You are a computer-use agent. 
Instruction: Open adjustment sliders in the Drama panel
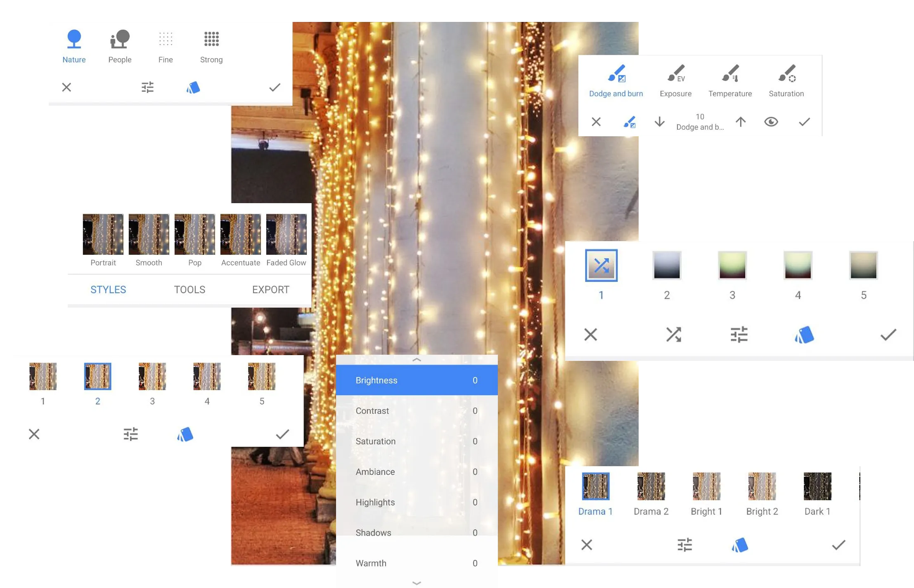pos(684,545)
